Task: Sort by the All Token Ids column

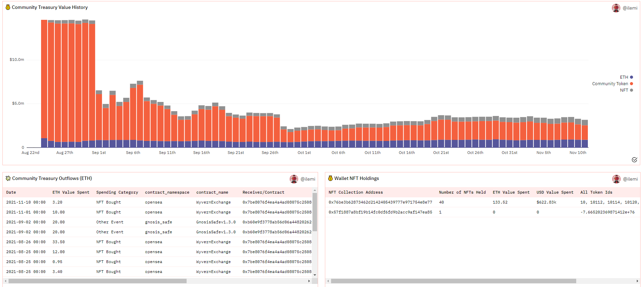Action: pos(596,192)
